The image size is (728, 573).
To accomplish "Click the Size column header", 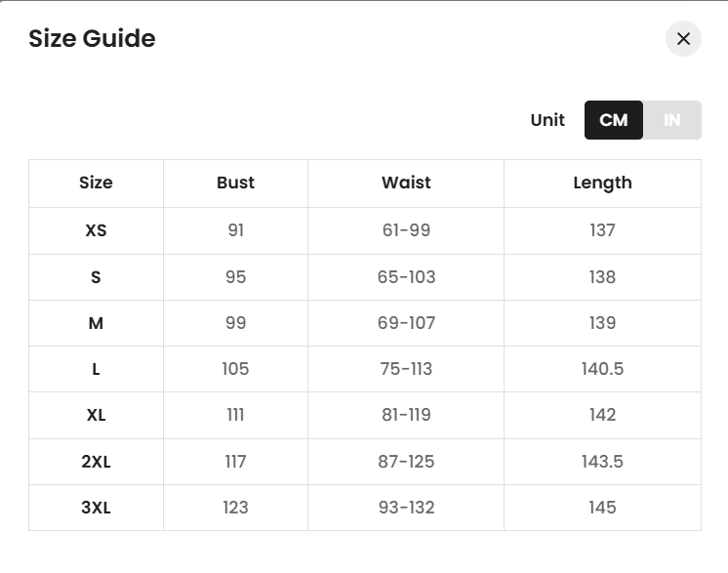I will [x=96, y=183].
